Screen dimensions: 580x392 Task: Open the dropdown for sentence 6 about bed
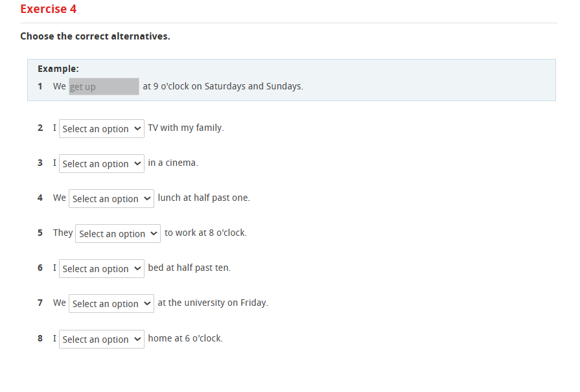[101, 268]
